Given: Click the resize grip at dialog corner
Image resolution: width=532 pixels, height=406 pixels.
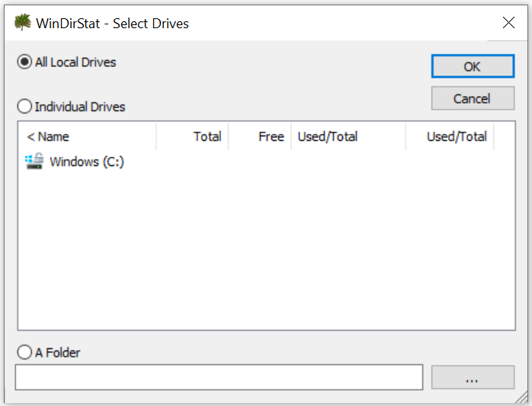Looking at the screenshot, I should (x=523, y=398).
